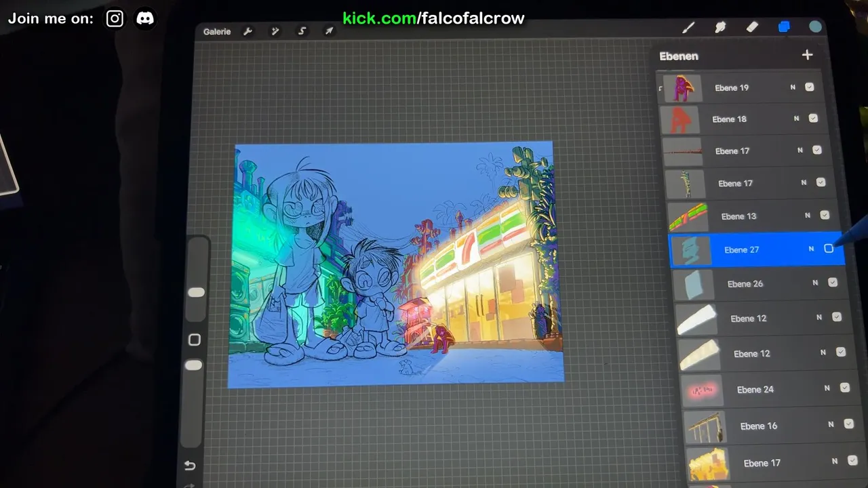
Task: Tap the Undo arrow in sidebar
Action: pos(191,466)
